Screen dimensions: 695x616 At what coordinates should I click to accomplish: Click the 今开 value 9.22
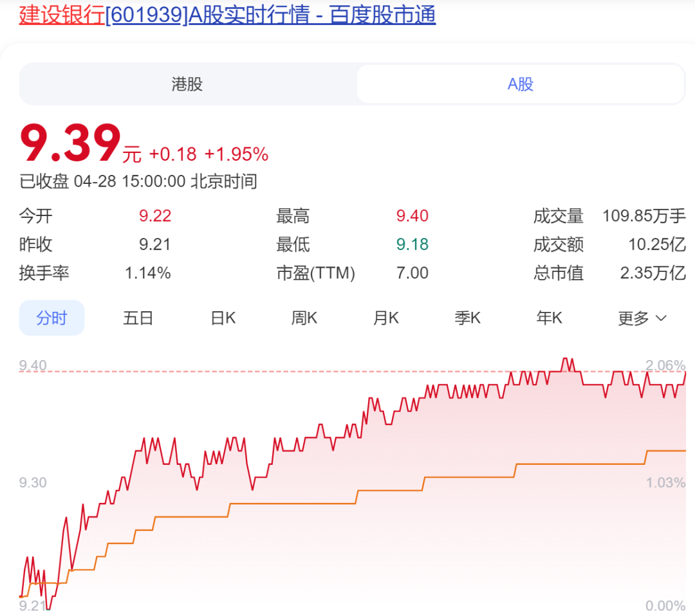tap(155, 216)
